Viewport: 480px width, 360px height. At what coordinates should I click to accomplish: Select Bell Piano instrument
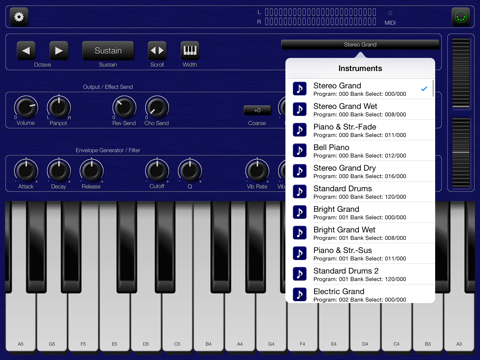click(360, 151)
